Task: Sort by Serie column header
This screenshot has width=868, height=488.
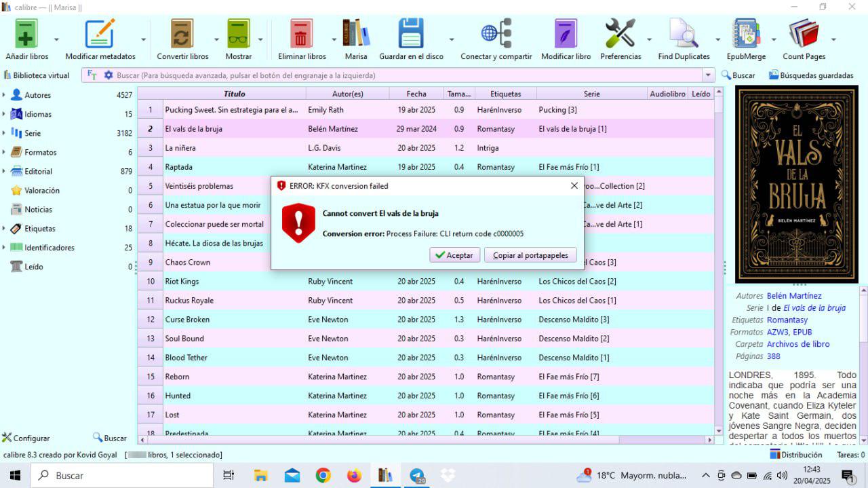Action: (591, 94)
